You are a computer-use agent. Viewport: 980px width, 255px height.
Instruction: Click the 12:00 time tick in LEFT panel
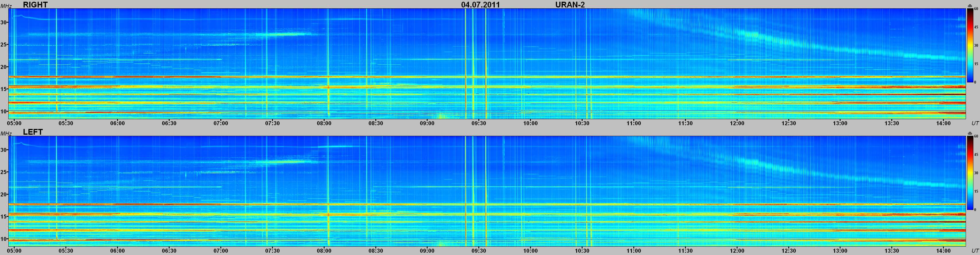pos(737,251)
